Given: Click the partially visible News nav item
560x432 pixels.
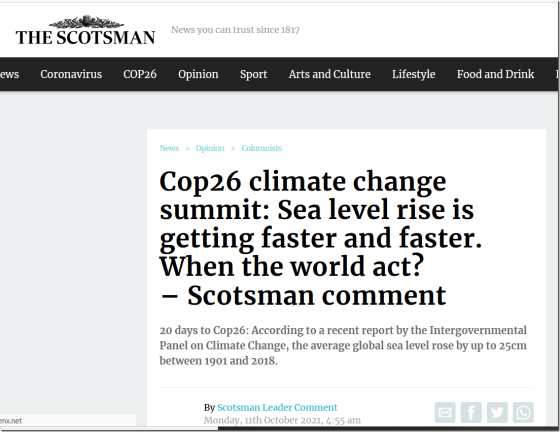Looking at the screenshot, I should [9, 74].
